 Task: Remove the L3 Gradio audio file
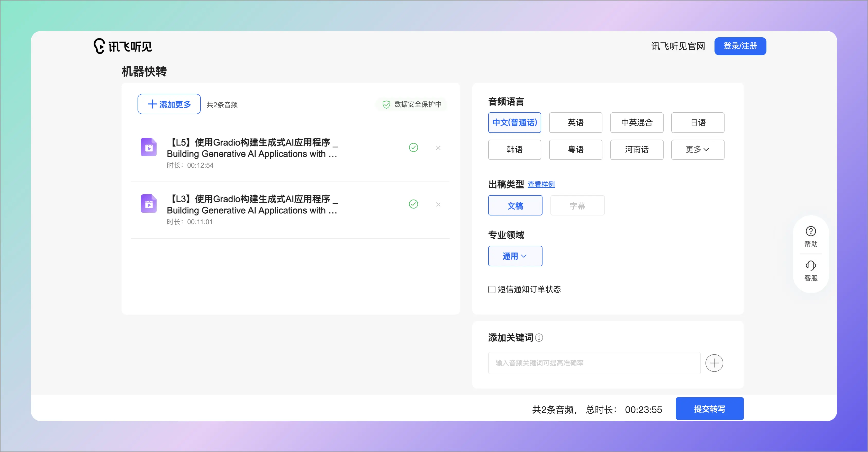coord(438,205)
